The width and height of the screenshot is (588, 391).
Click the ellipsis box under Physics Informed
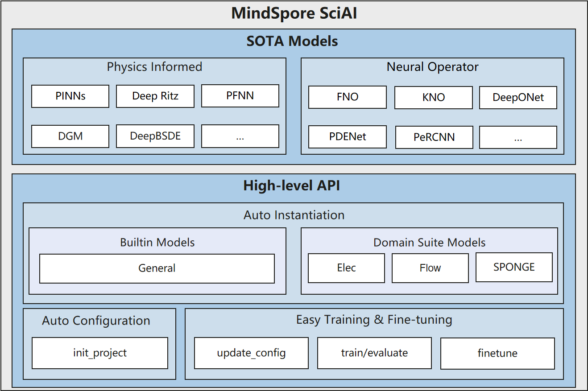coord(240,136)
